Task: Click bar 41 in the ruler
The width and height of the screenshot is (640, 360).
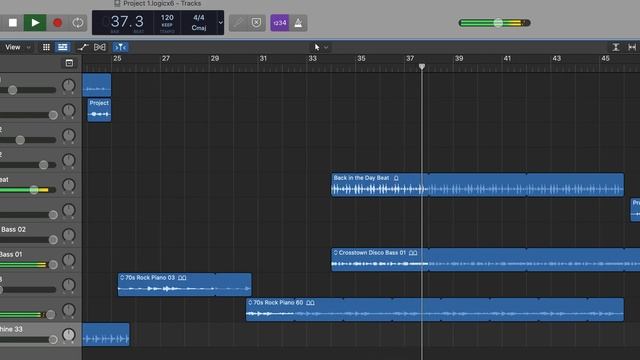Action: (507, 58)
